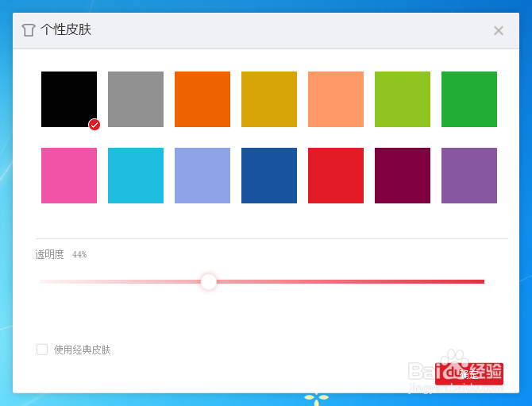This screenshot has height=406, width=532.
Task: Choose the navy blue skin swatch
Action: pyautogui.click(x=269, y=176)
